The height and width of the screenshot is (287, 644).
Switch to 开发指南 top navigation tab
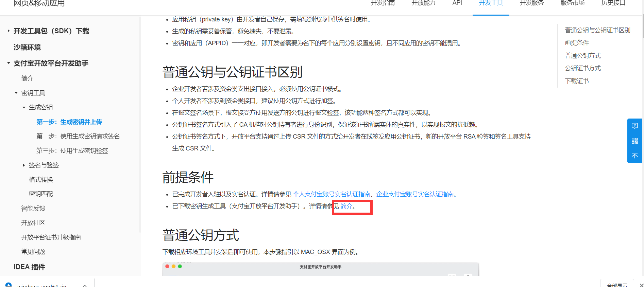click(383, 3)
